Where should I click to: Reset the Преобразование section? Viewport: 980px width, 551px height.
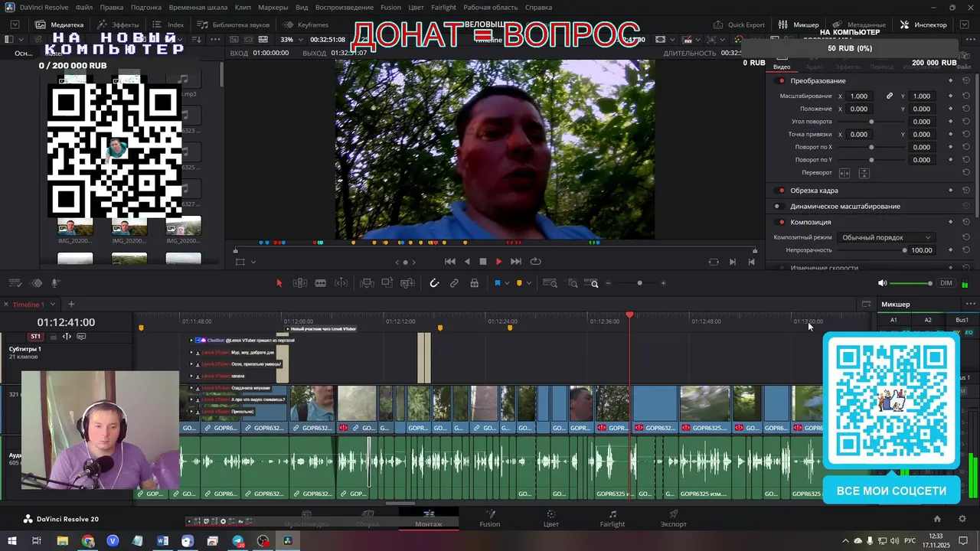pyautogui.click(x=966, y=81)
